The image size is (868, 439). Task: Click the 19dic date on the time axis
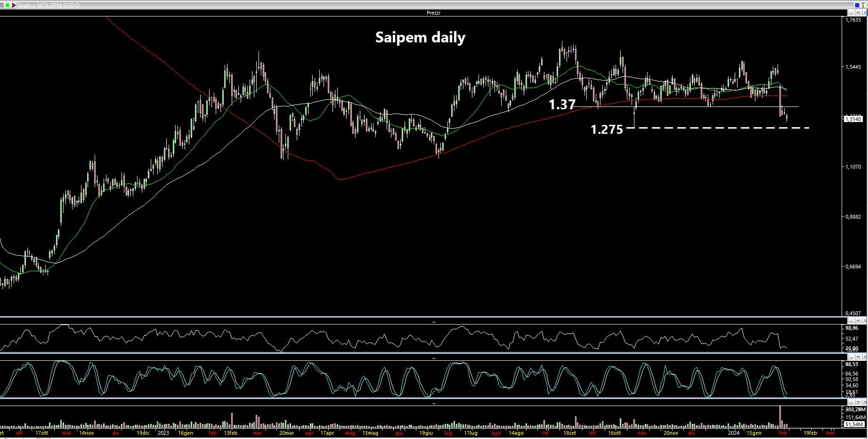click(143, 433)
